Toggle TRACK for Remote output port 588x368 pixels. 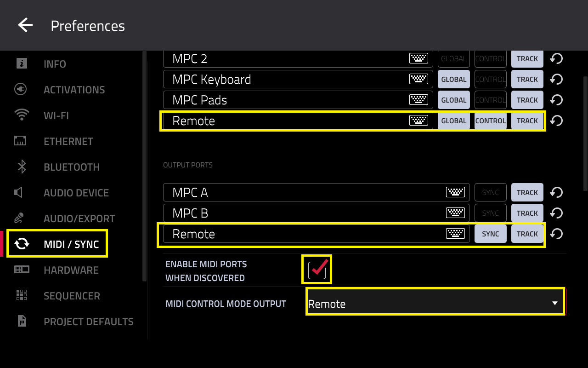(527, 234)
